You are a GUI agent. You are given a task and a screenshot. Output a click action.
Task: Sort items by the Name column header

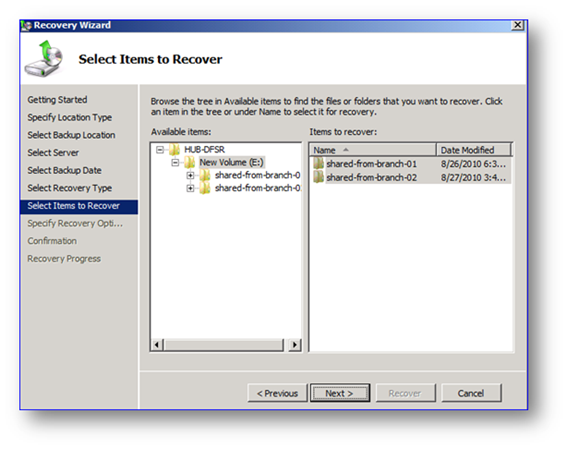point(372,150)
